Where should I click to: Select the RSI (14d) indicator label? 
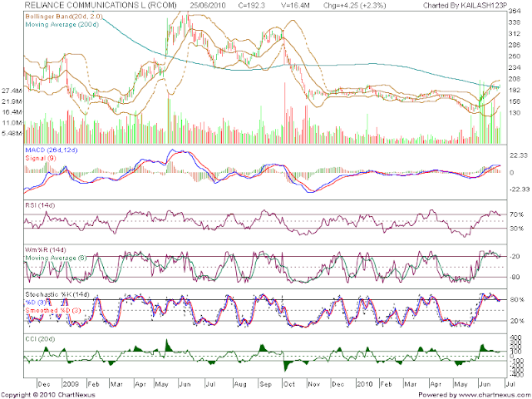[40, 205]
